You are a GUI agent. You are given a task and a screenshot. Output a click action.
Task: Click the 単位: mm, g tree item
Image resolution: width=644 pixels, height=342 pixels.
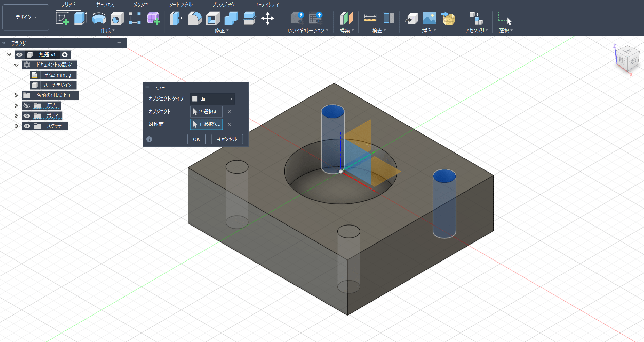pyautogui.click(x=53, y=75)
